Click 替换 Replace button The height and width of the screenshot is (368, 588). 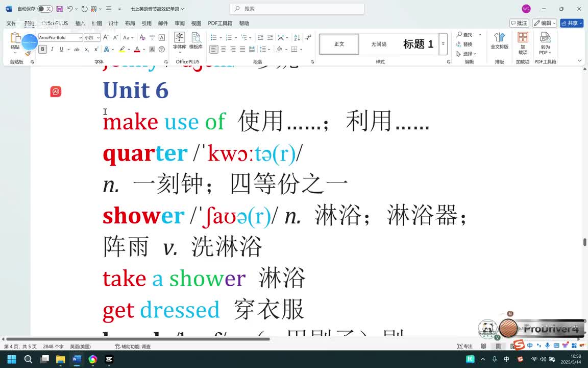464,44
